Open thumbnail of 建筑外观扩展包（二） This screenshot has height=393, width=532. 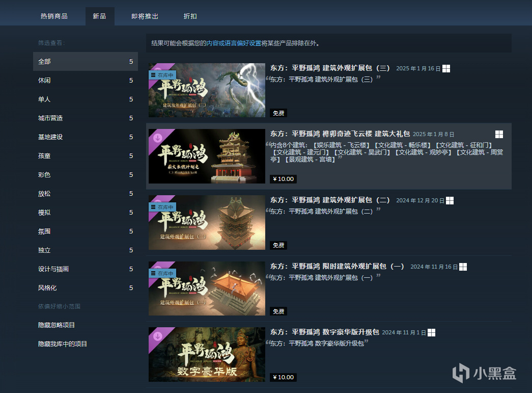coord(207,222)
